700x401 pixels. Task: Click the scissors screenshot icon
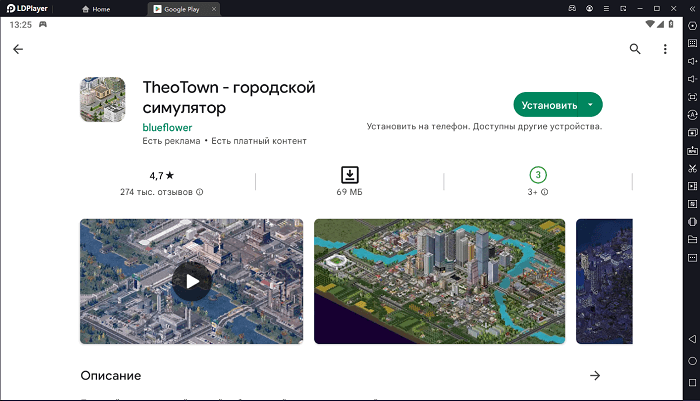(692, 168)
